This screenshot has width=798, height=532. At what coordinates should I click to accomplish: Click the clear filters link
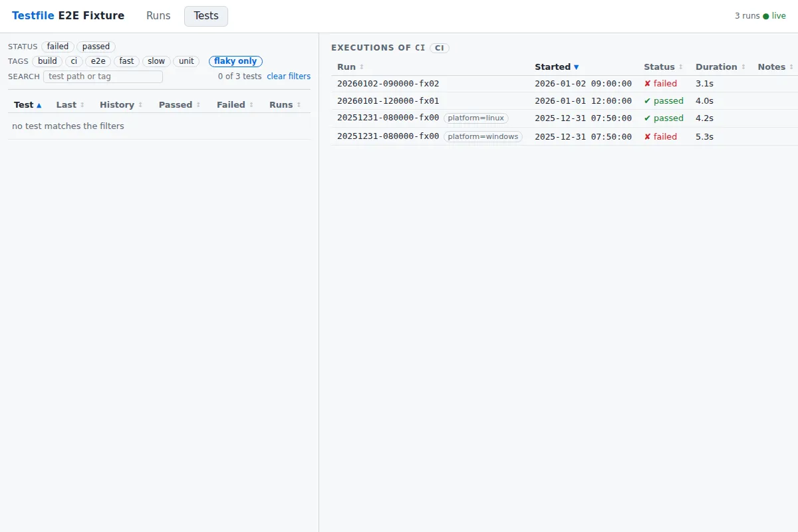tap(289, 76)
